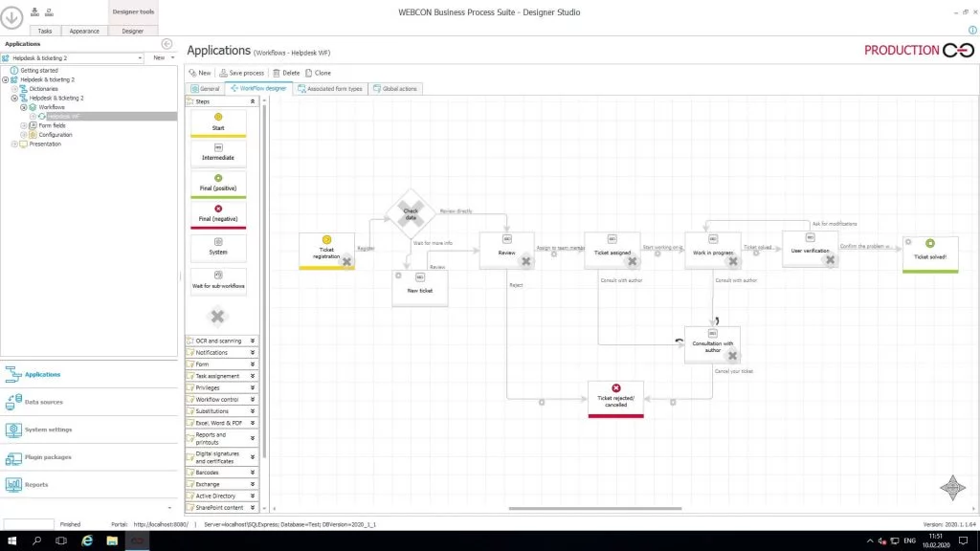Clone the current workflow process
This screenshot has height=551, width=980.
[318, 73]
